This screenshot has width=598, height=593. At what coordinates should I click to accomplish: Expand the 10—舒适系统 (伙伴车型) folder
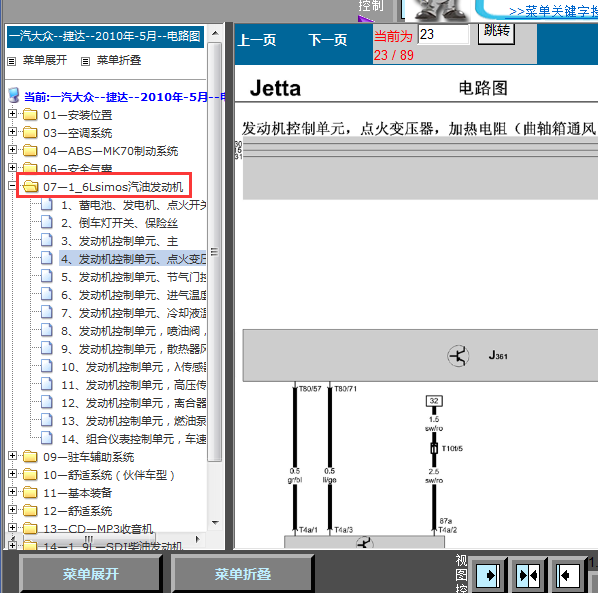(12, 474)
